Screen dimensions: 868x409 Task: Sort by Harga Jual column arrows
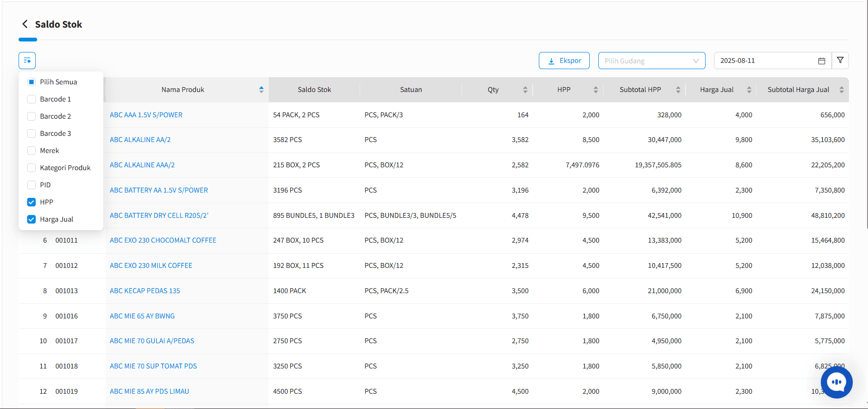pos(749,90)
